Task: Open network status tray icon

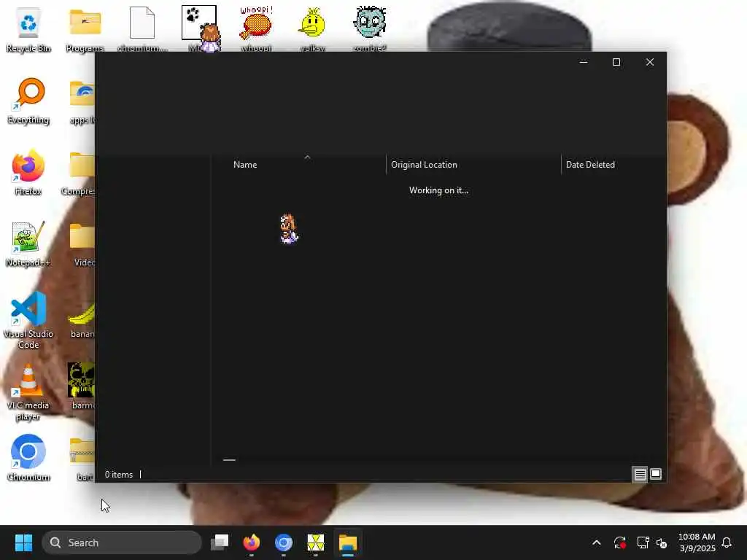Action: coord(643,542)
